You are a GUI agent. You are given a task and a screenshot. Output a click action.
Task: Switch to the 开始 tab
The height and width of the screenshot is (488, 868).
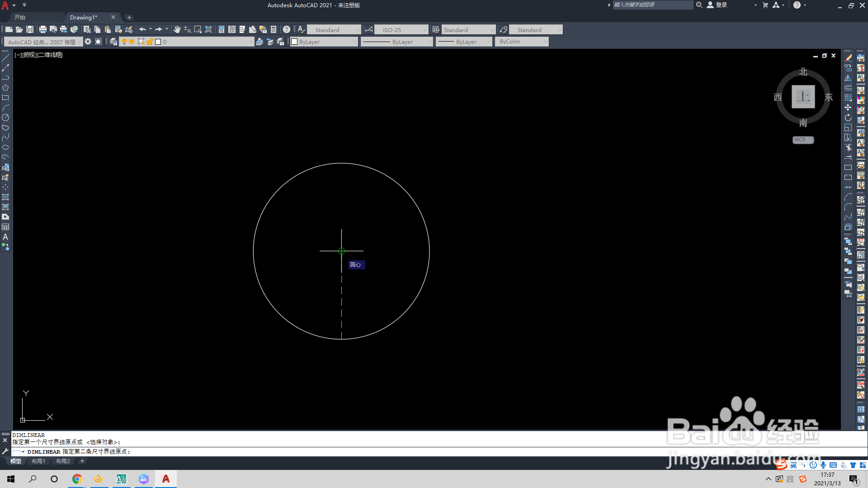tap(20, 17)
